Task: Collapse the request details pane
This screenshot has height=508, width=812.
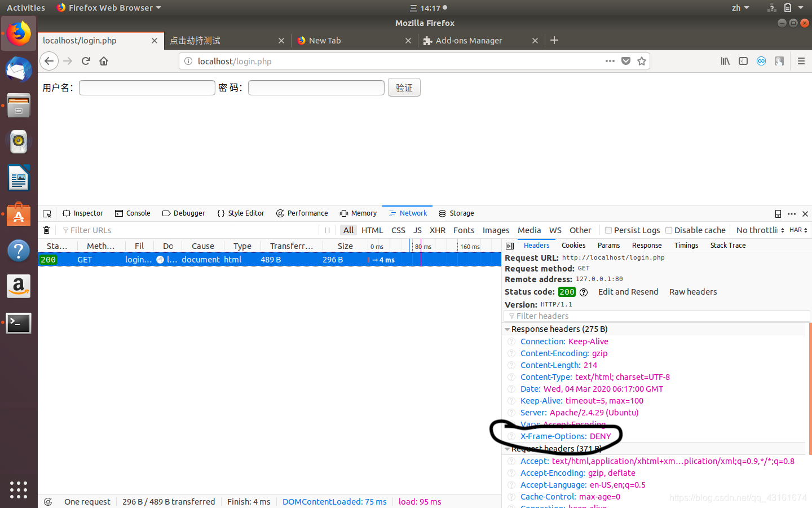Action: coord(510,246)
